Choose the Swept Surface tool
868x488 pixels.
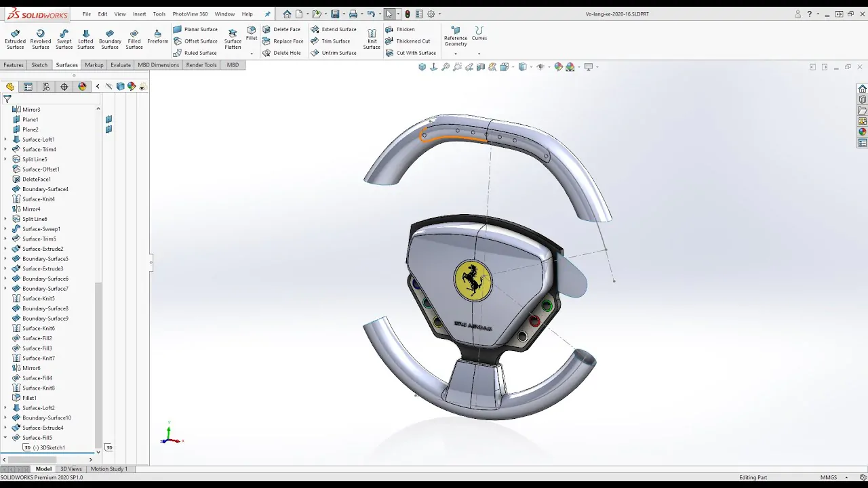click(64, 39)
